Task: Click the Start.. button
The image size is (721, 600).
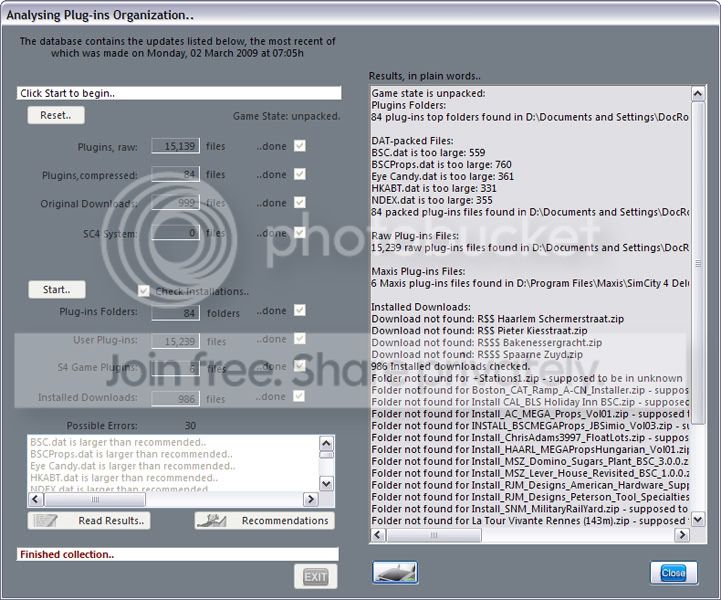Action: (57, 290)
